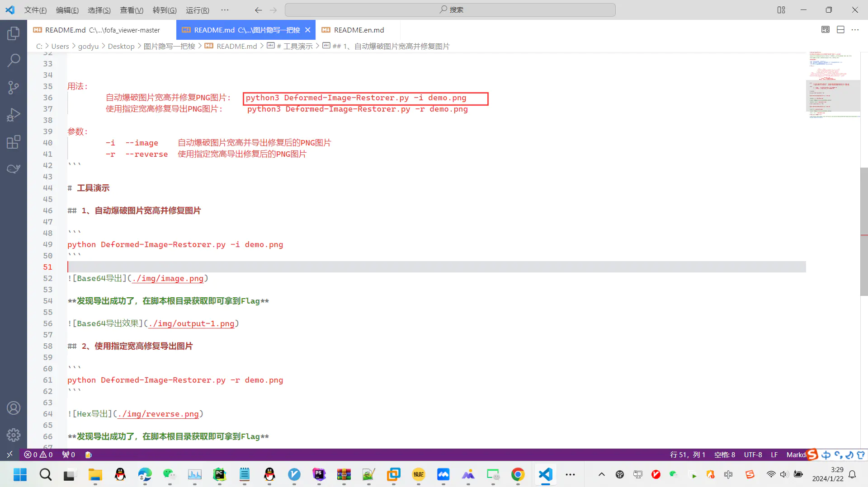868x487 pixels.
Task: Open the Go menu
Action: [165, 10]
